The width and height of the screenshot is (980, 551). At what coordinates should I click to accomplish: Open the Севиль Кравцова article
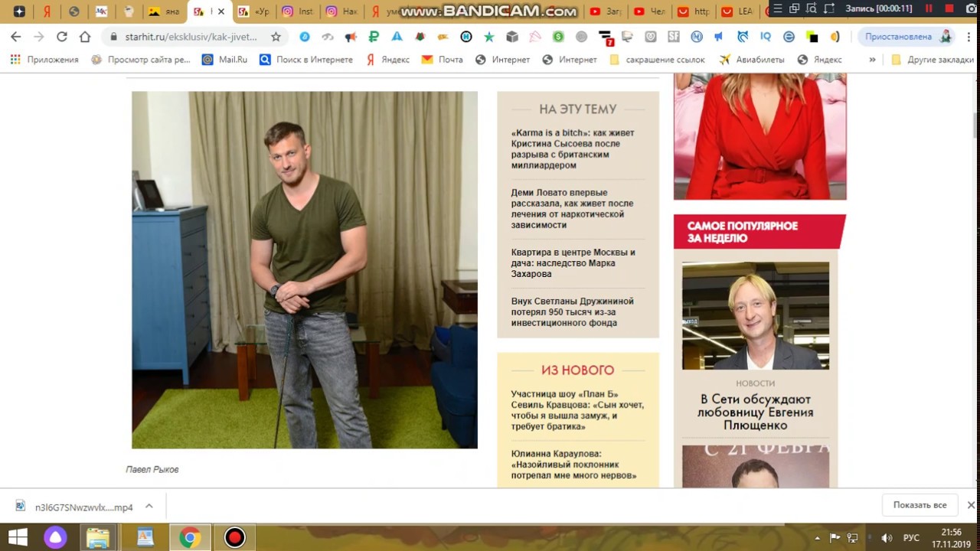pos(577,410)
